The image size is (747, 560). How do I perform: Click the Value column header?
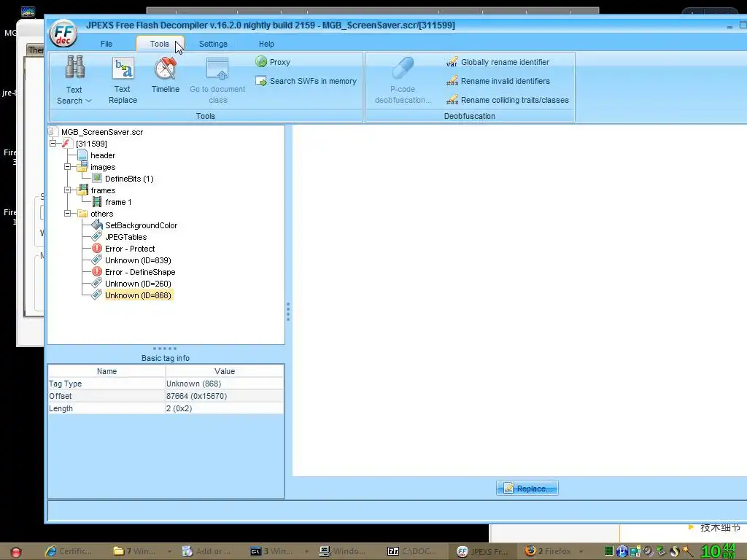coord(225,371)
